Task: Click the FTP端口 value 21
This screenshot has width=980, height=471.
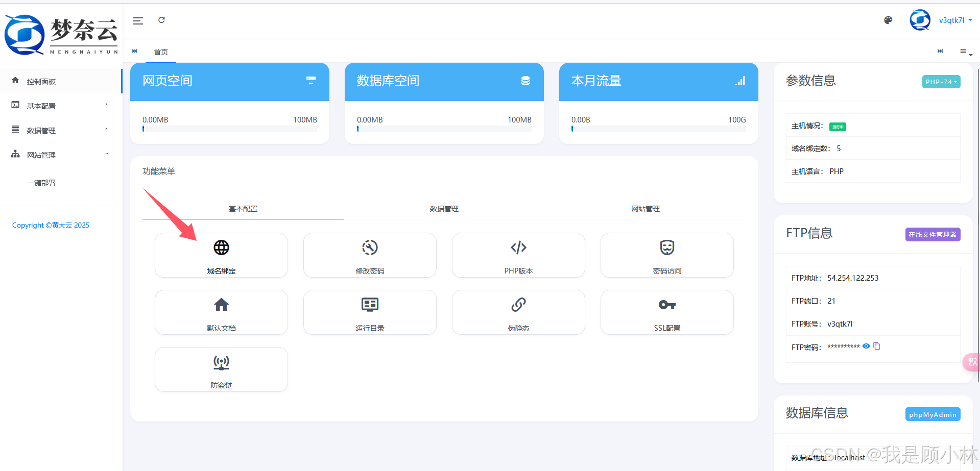Action: coord(831,301)
